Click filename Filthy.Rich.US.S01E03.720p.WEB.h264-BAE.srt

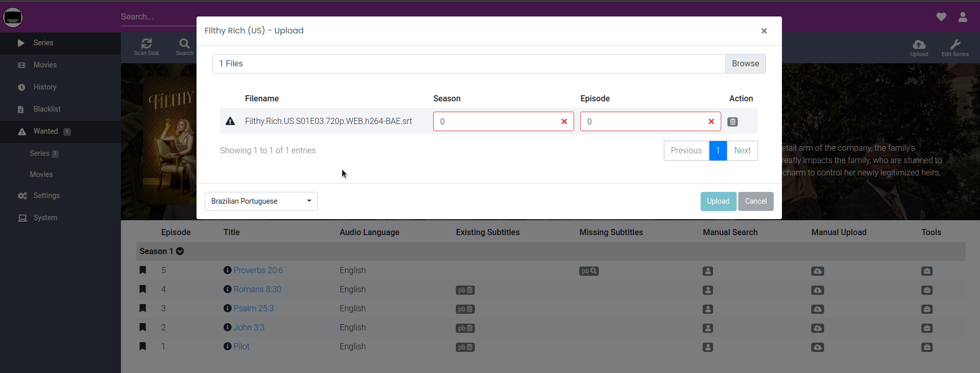(328, 121)
